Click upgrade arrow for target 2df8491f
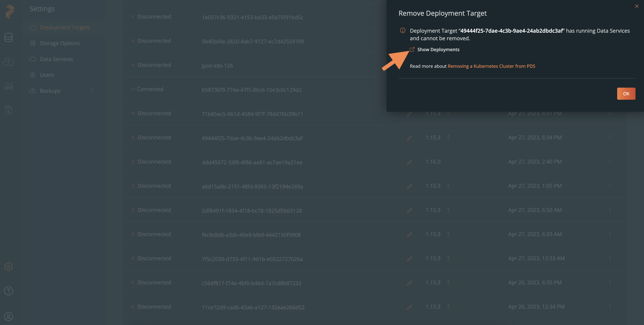Viewport: 644px width, 325px height. coord(449,210)
